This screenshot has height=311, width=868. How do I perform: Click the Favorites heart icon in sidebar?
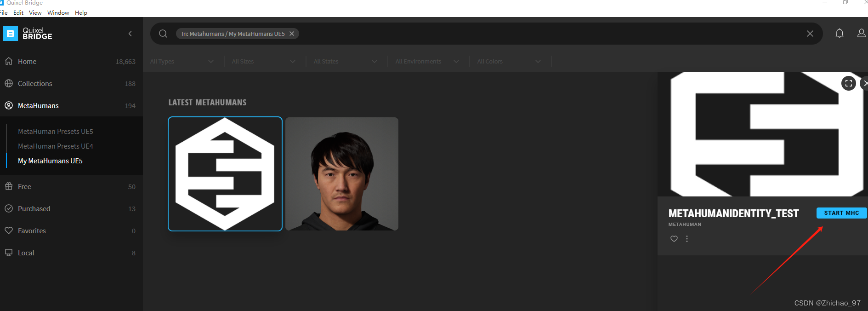coord(9,230)
